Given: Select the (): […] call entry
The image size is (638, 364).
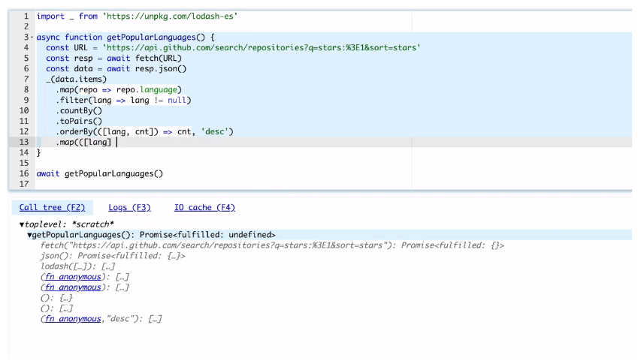Looking at the screenshot, I should pyautogui.click(x=56, y=308).
